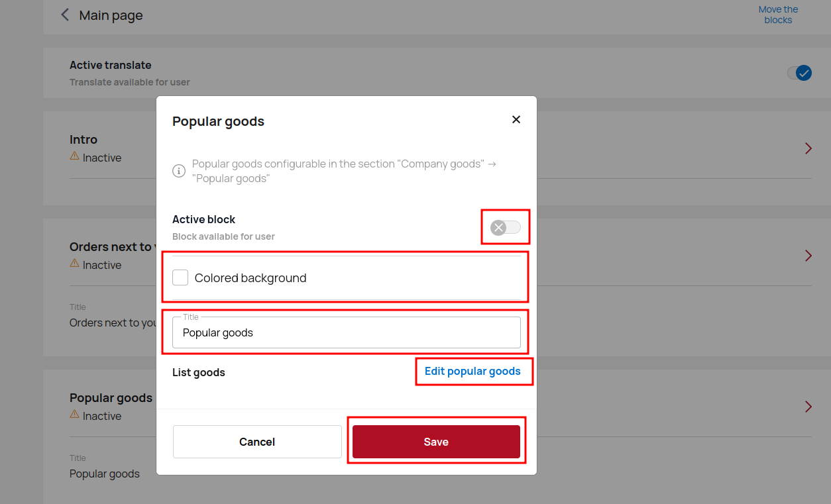Focus the Title input field

pyautogui.click(x=346, y=333)
